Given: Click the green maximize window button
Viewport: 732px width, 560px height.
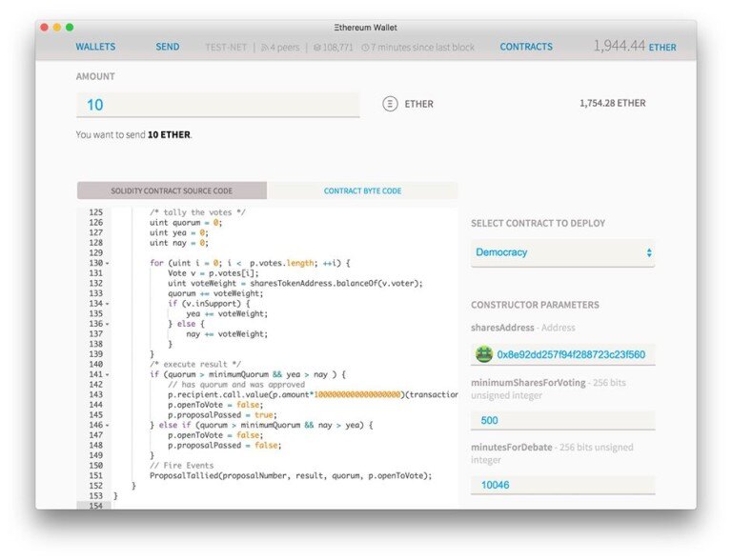Looking at the screenshot, I should [x=71, y=28].
